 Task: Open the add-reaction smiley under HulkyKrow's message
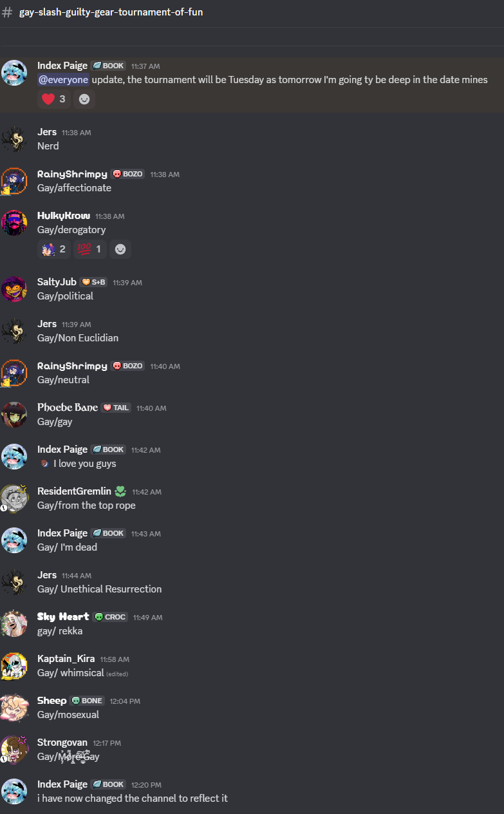pos(120,249)
